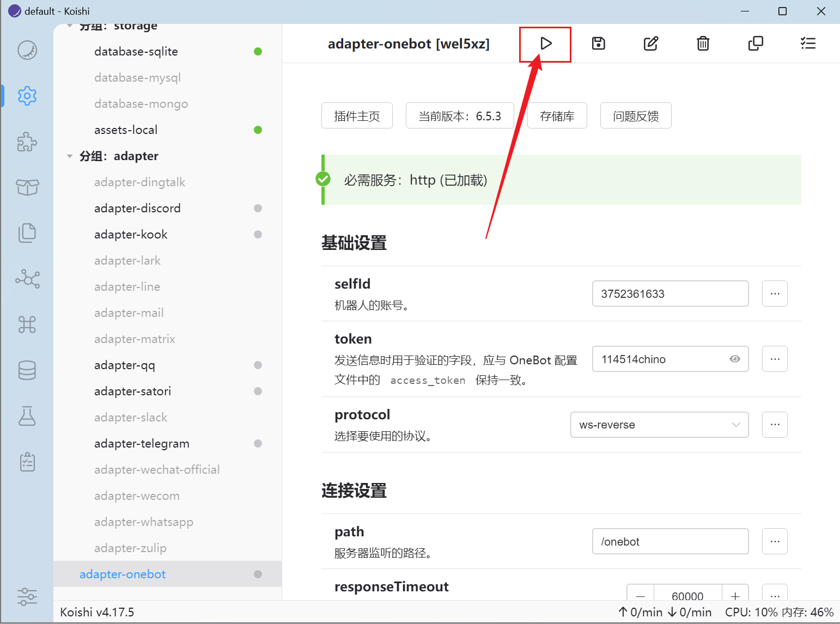Select assets-local in plugin tree

(x=167, y=130)
